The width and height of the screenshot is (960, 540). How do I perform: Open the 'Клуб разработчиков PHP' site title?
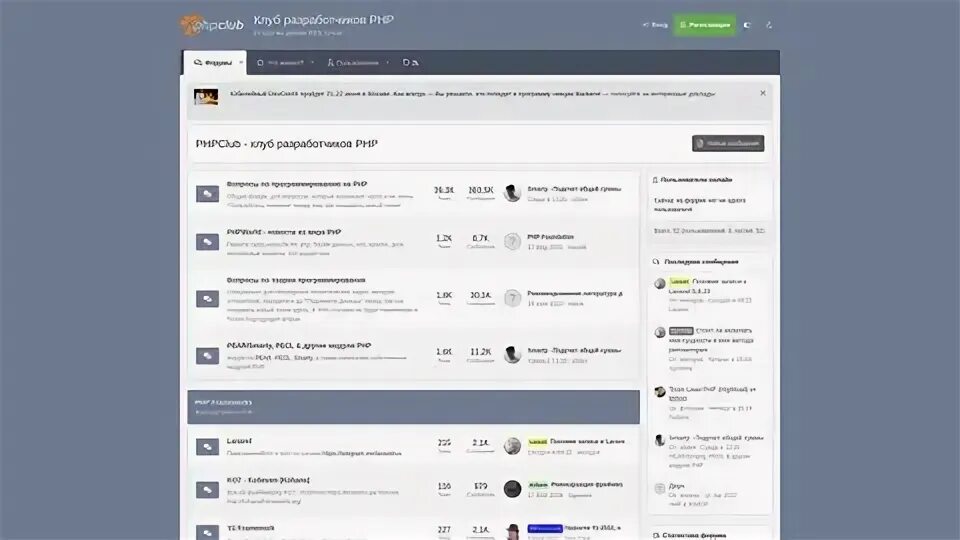point(323,20)
